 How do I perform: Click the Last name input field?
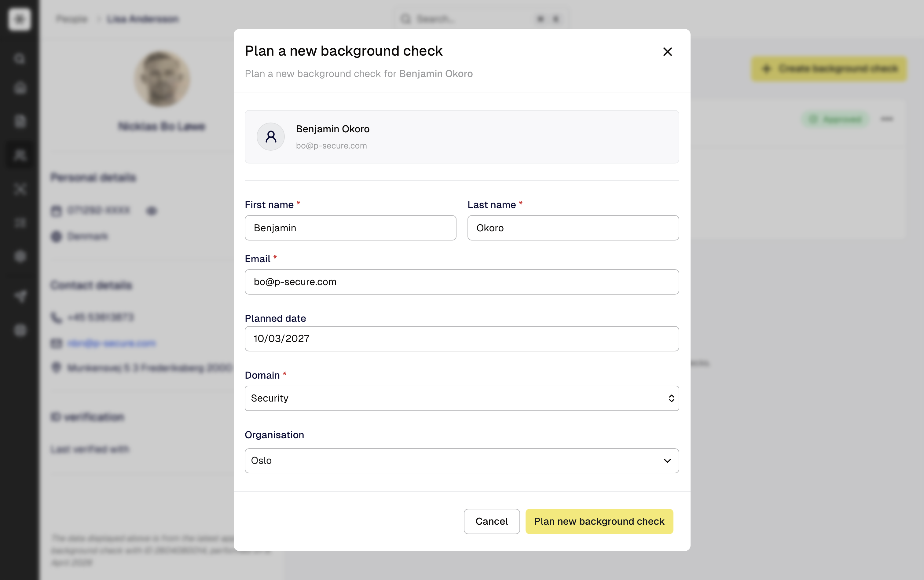point(573,228)
